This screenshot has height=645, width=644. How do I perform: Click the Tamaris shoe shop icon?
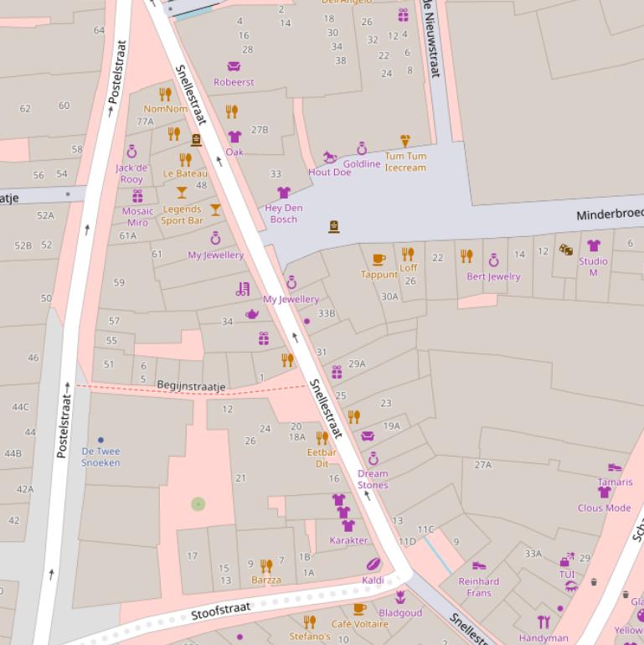click(x=615, y=467)
